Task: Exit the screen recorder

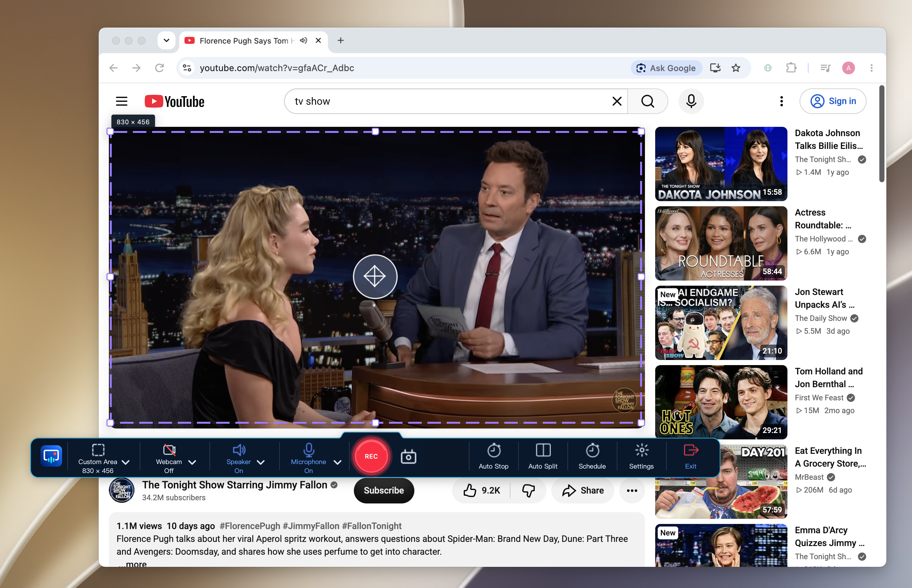Action: click(691, 457)
